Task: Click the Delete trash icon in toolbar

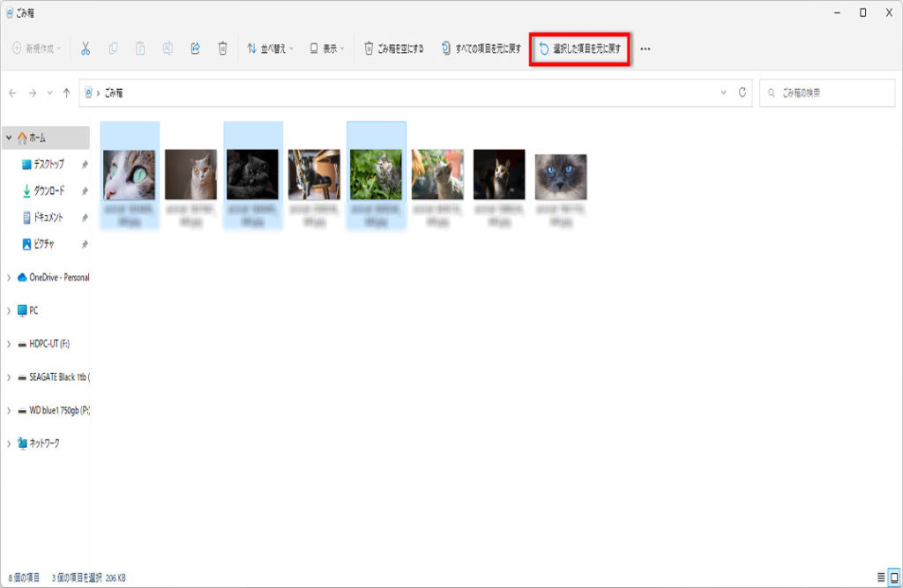Action: 223,48
